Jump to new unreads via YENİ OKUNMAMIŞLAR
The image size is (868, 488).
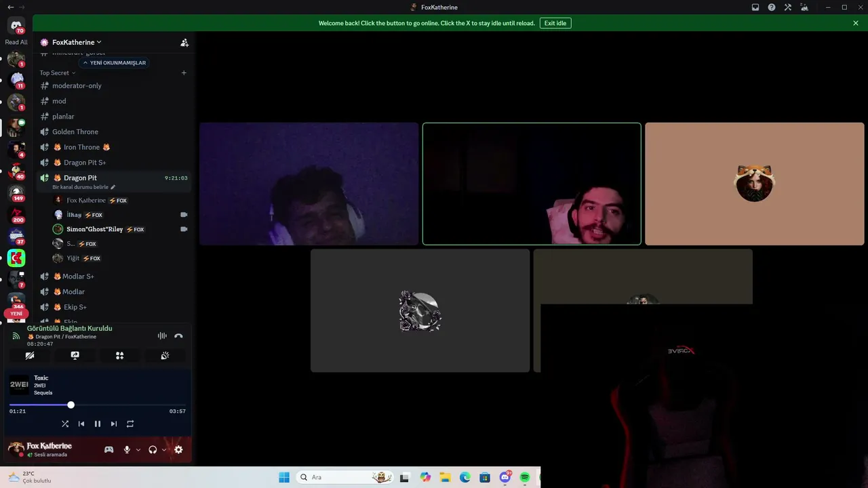[x=115, y=62]
